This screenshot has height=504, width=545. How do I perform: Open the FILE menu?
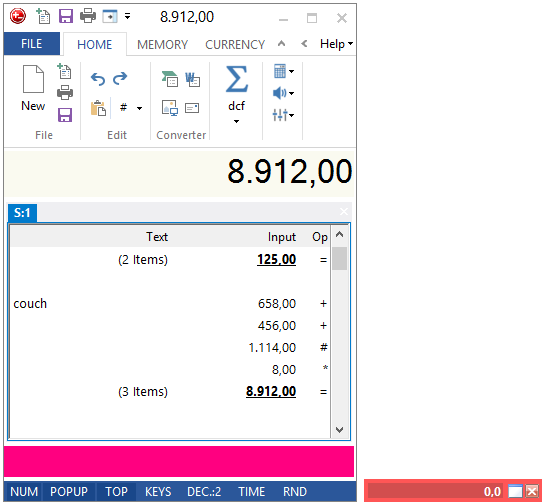[x=32, y=44]
